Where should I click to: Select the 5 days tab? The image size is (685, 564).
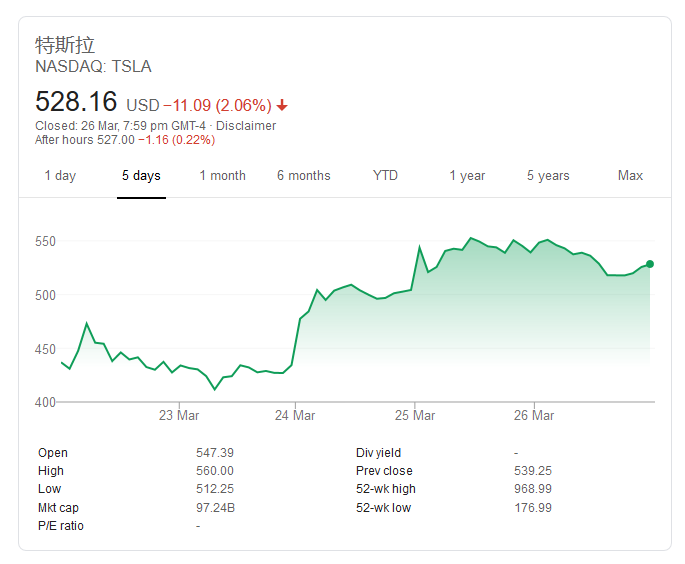click(x=141, y=176)
